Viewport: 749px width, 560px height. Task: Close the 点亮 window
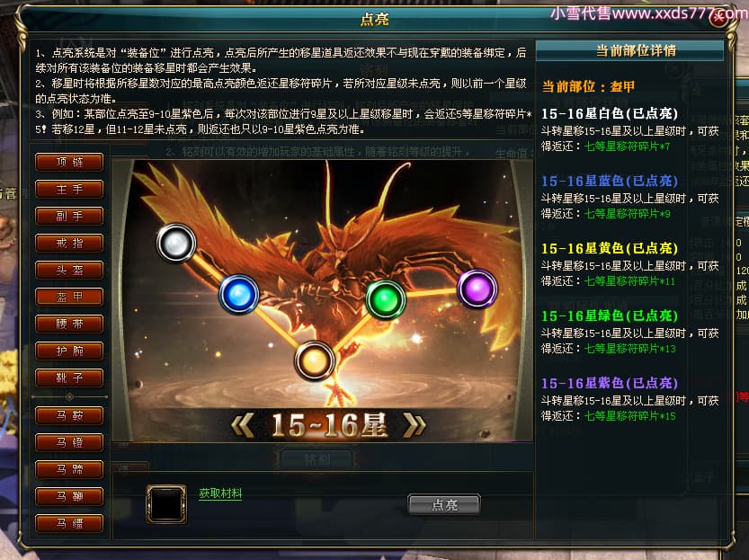coord(719,18)
